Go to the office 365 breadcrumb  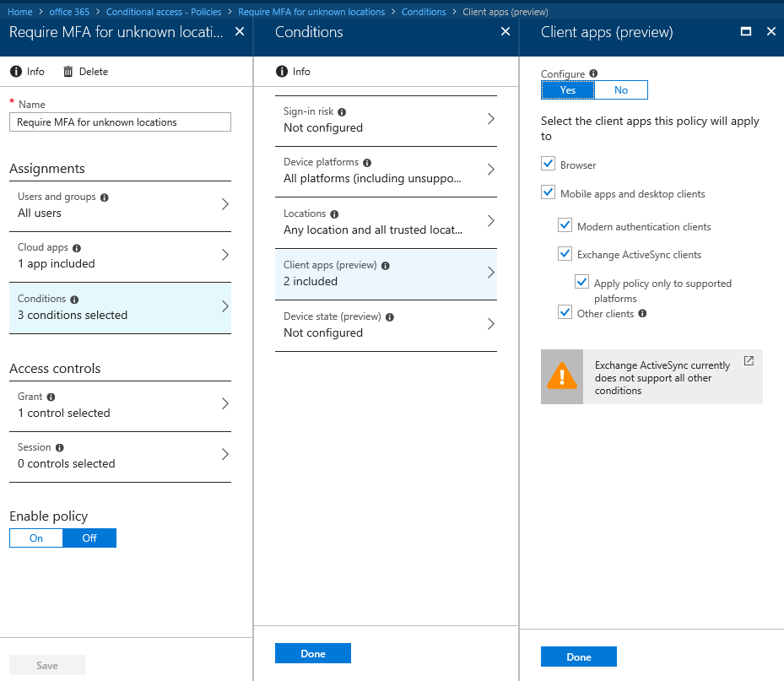69,12
